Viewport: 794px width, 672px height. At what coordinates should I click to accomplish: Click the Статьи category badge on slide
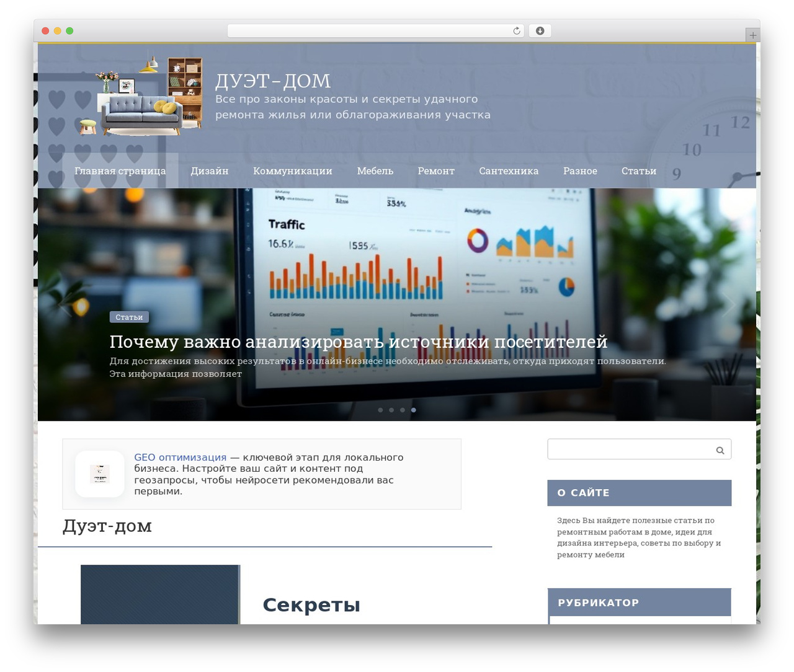[x=129, y=317]
